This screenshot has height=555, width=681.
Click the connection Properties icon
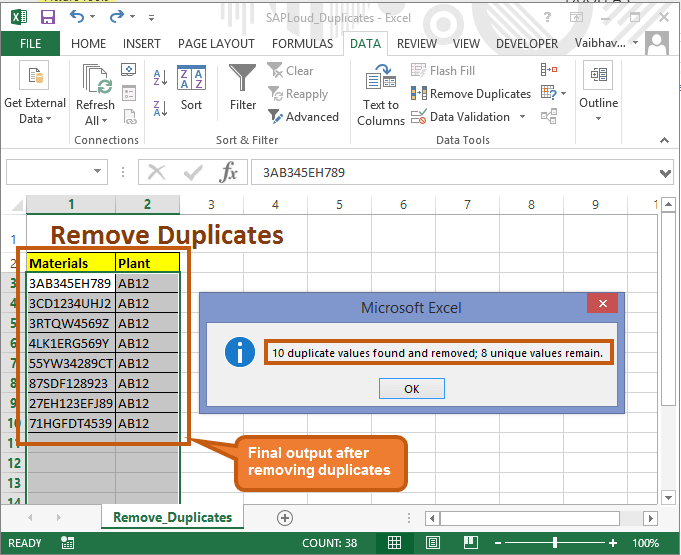point(129,93)
